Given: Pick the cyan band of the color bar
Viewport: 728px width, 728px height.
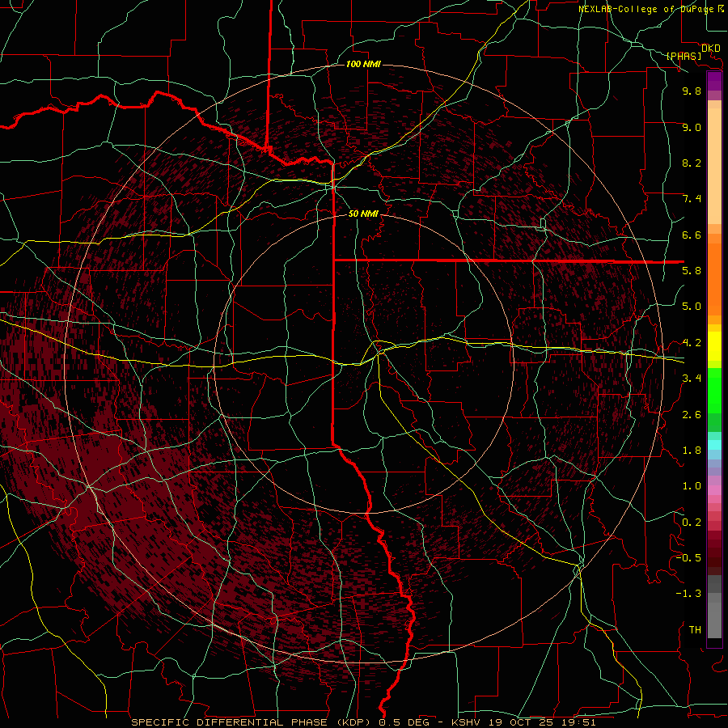Looking at the screenshot, I should pos(714,445).
